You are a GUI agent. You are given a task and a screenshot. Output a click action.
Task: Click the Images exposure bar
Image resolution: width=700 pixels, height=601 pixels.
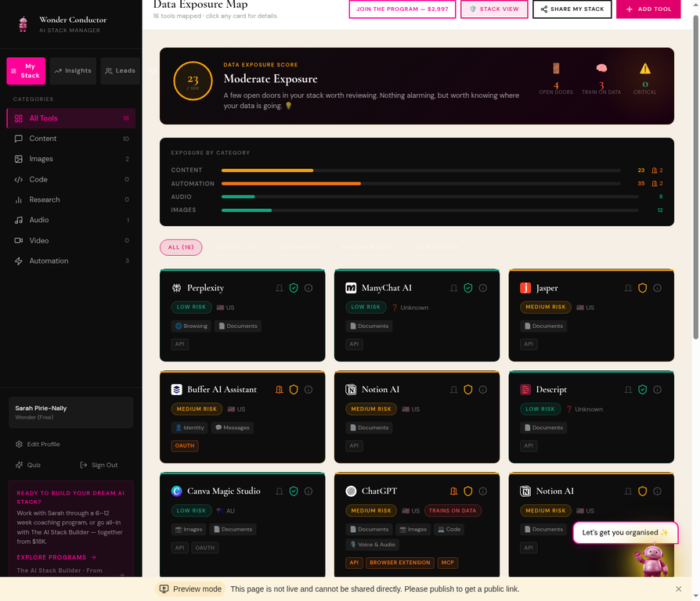coord(429,211)
